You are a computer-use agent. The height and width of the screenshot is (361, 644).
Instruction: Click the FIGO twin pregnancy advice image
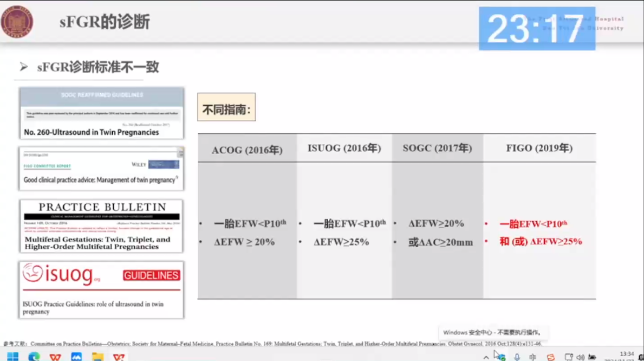101,169
